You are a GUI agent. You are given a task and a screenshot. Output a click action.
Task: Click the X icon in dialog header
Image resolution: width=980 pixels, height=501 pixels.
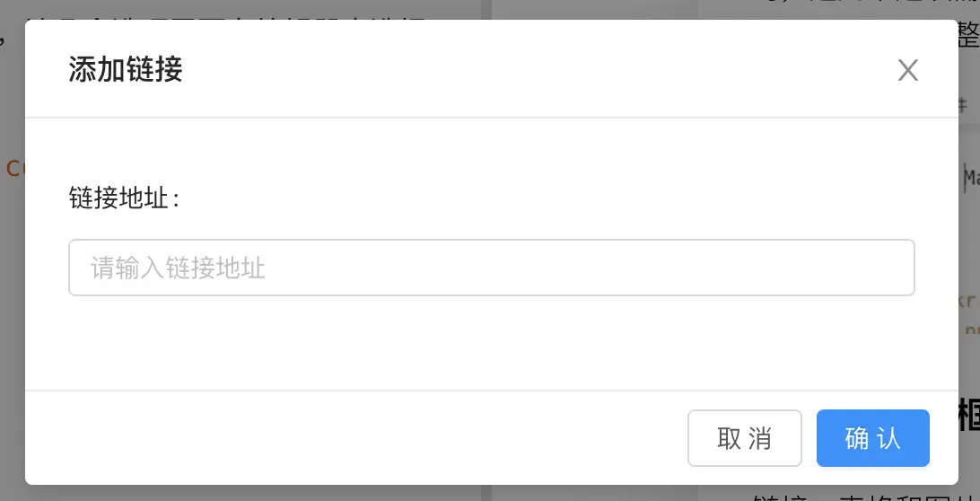[907, 71]
